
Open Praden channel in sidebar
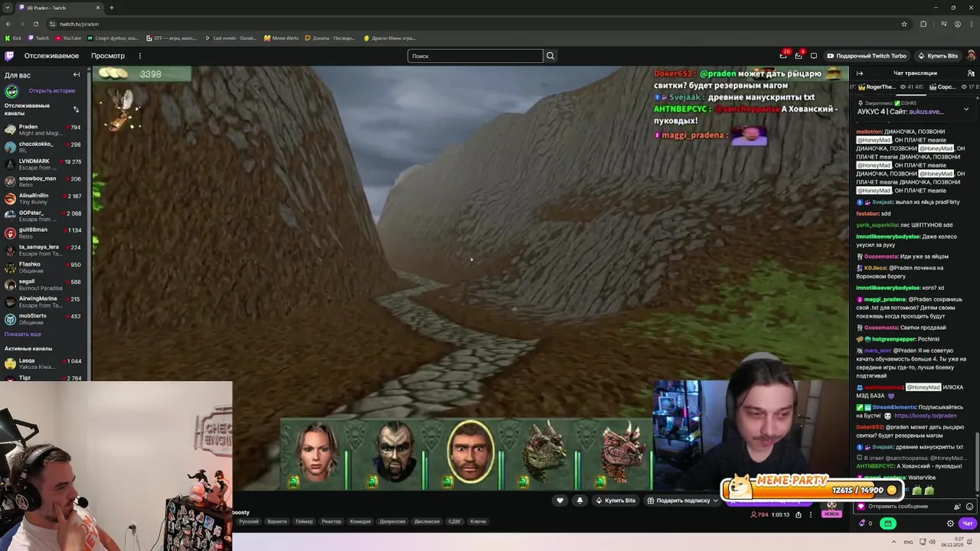pyautogui.click(x=44, y=129)
